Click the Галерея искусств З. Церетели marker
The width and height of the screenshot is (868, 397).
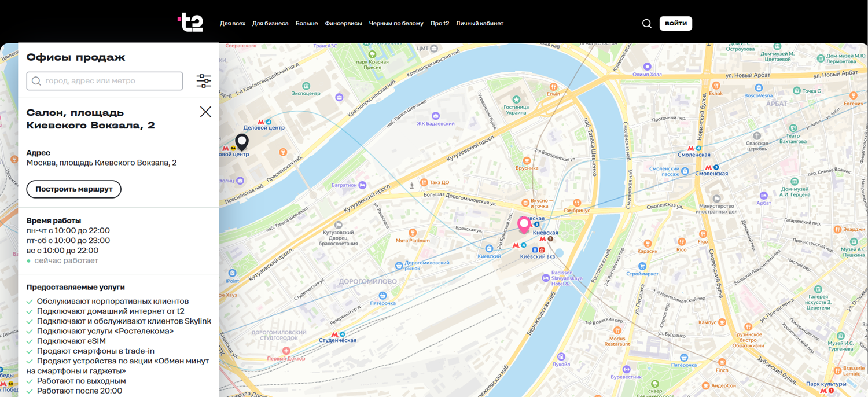[x=818, y=289]
